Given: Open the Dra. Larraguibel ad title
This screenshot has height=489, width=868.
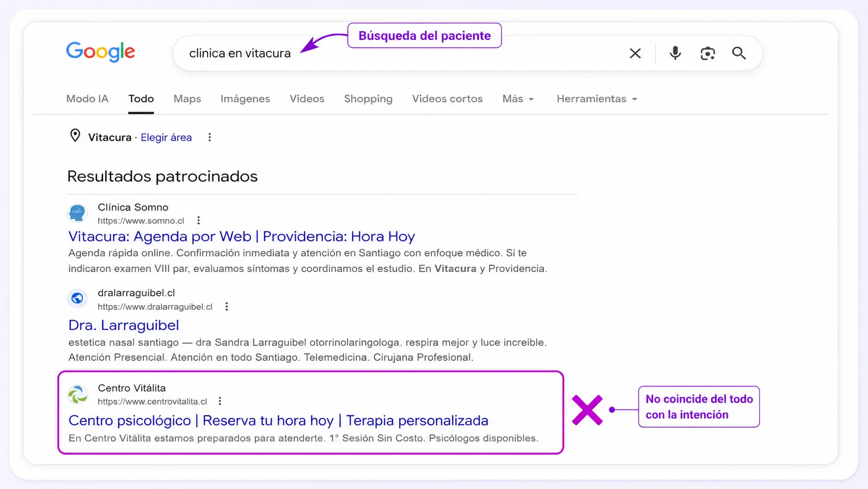Looking at the screenshot, I should [x=124, y=325].
